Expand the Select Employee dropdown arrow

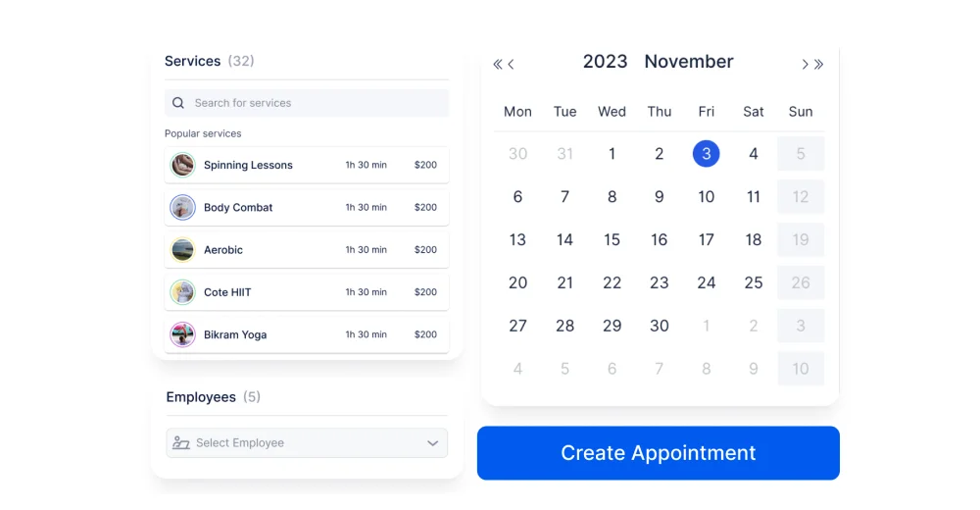[x=432, y=443]
